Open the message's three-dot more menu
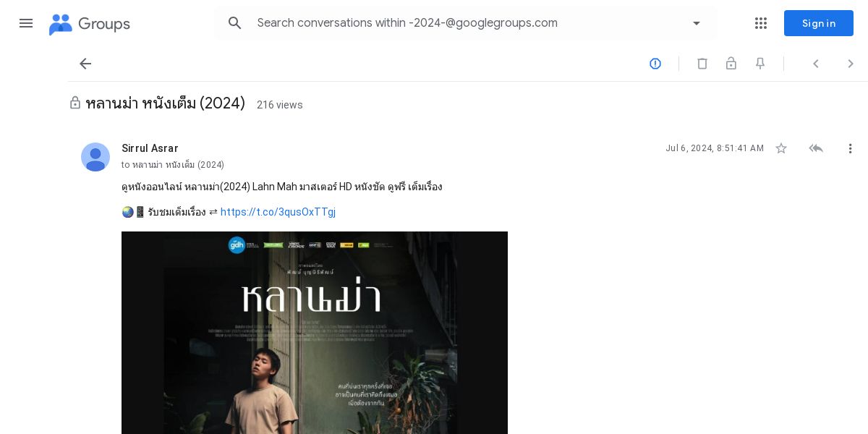This screenshot has height=434, width=868. [x=851, y=148]
